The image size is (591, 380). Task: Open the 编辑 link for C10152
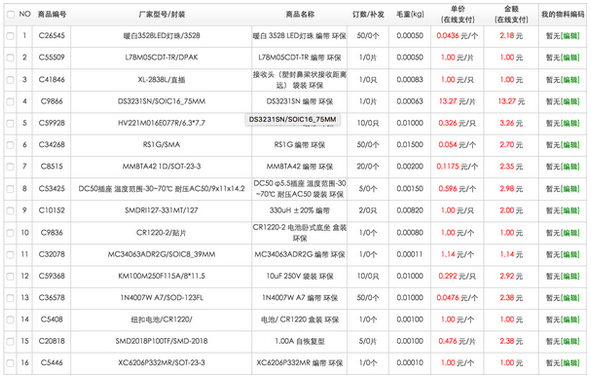click(x=570, y=211)
